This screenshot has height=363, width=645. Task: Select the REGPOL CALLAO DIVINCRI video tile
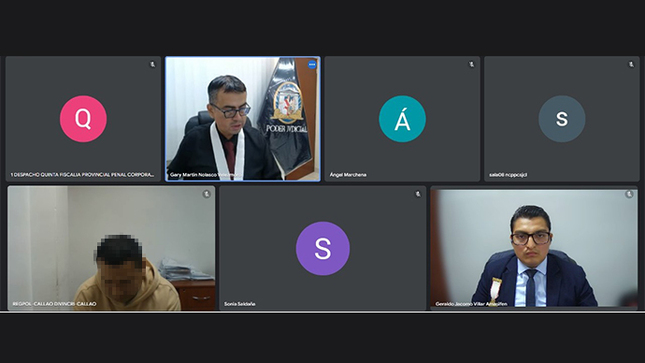111,248
